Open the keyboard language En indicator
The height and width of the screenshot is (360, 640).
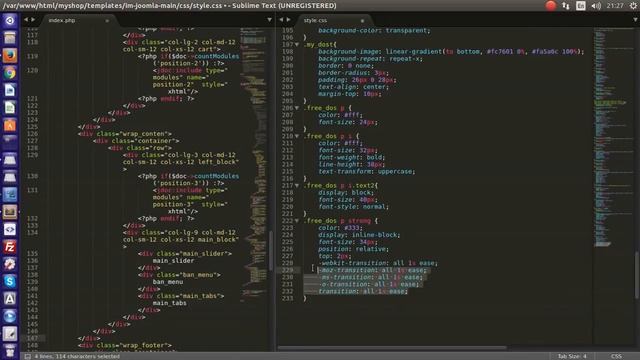(580, 5)
